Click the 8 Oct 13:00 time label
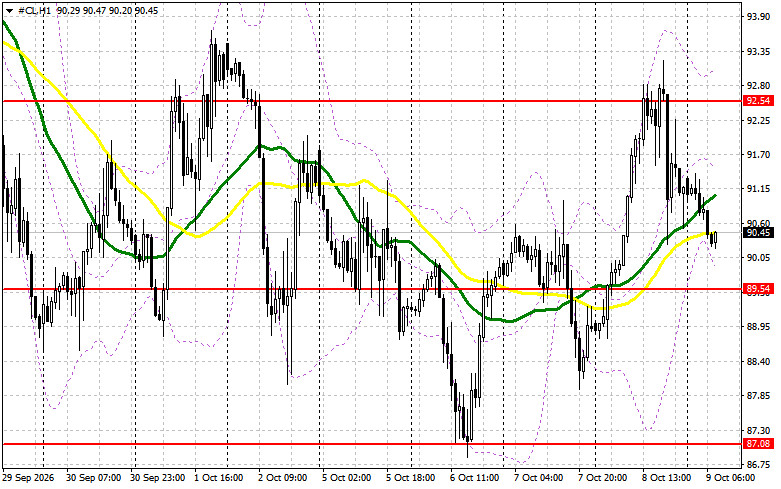The height and width of the screenshot is (489, 781). point(666,478)
